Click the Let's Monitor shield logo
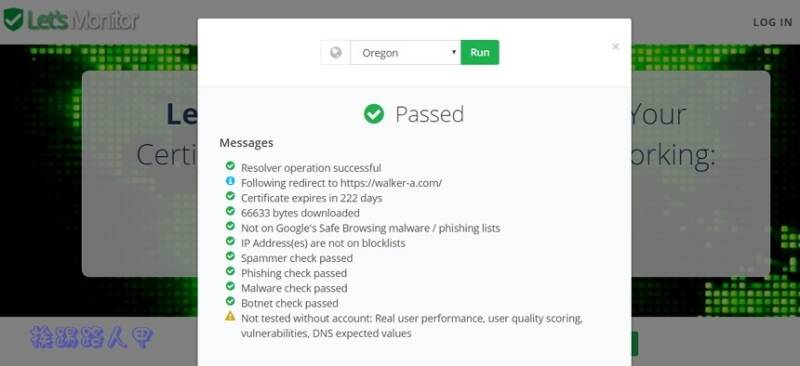The image size is (800, 366). (x=13, y=20)
